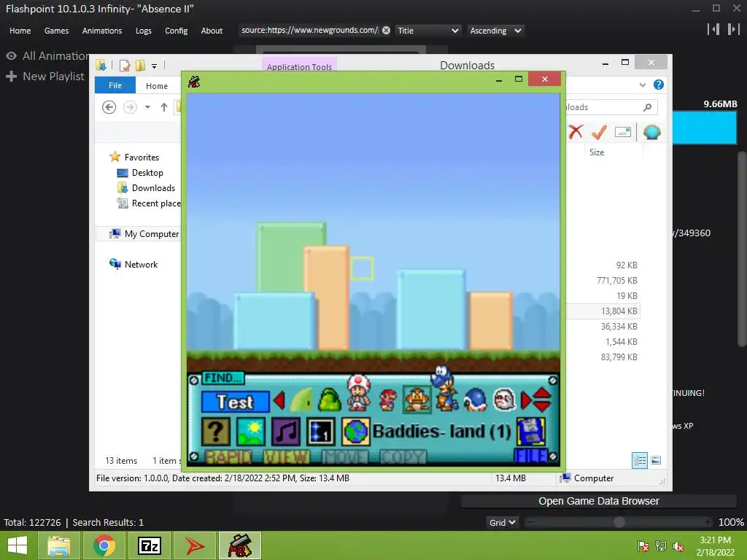Image resolution: width=747 pixels, height=560 pixels.
Task: Click Open Game Data Browser button
Action: click(599, 501)
